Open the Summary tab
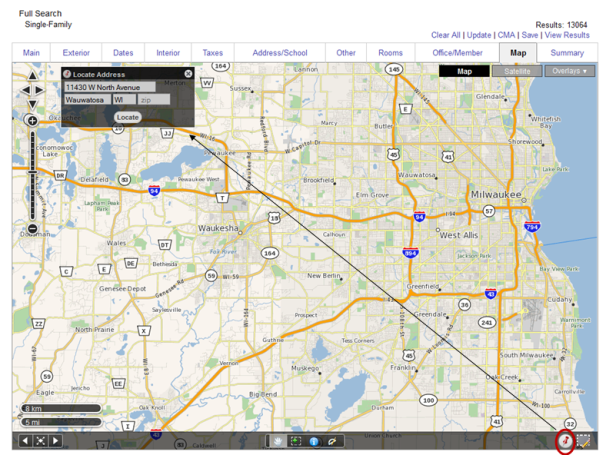 coord(567,53)
